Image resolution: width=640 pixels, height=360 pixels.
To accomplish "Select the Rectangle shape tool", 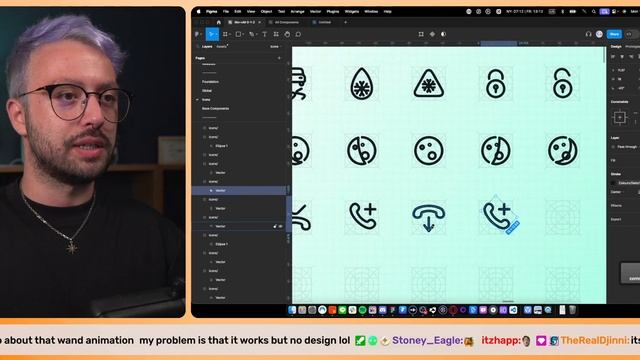I will pos(238,34).
